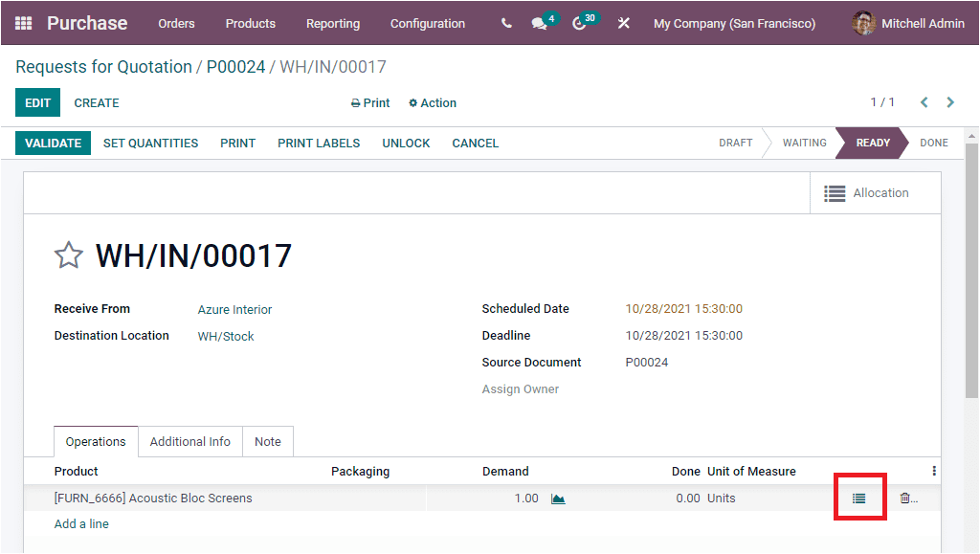Print the receipt using the Print icon
This screenshot has width=980, height=554.
click(x=370, y=102)
